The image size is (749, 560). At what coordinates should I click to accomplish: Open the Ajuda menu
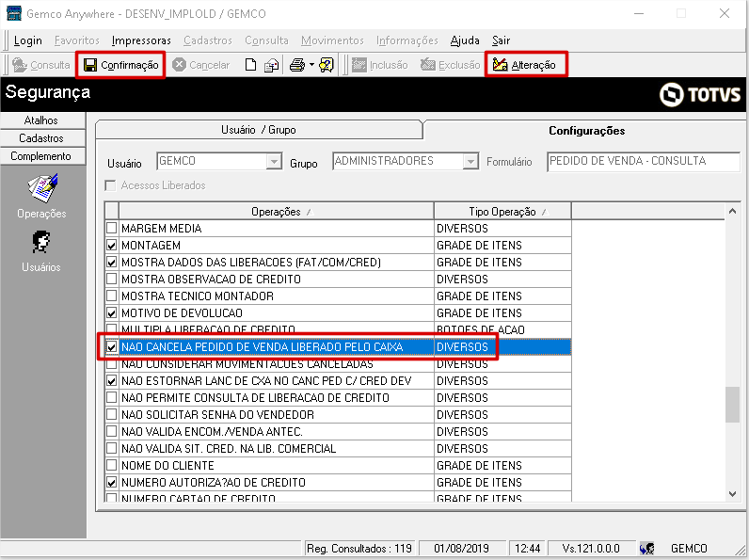(465, 40)
